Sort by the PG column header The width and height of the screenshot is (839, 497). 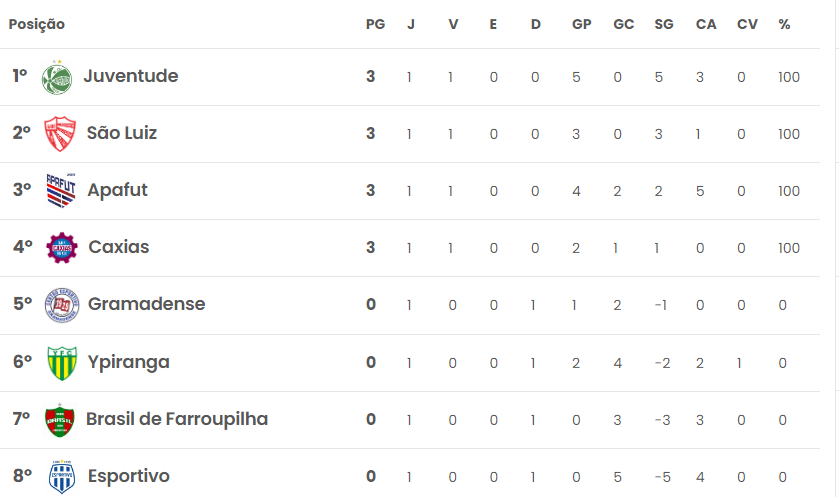(x=375, y=25)
